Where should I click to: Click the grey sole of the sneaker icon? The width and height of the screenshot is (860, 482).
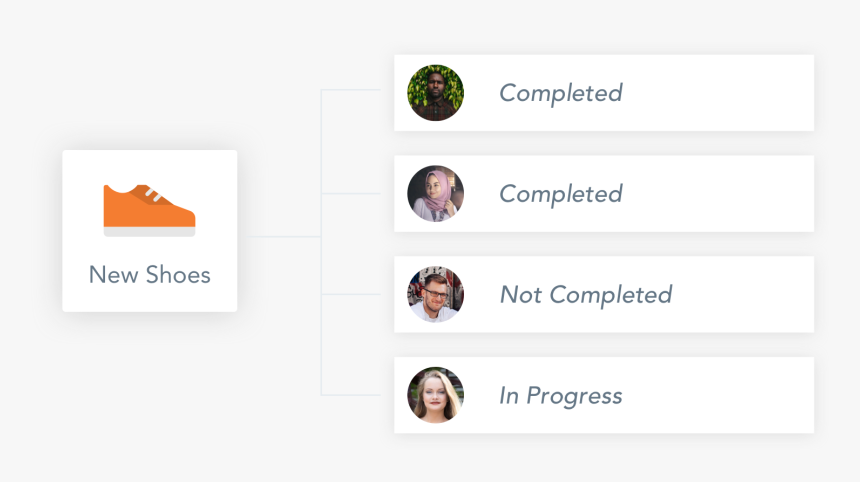(x=149, y=232)
